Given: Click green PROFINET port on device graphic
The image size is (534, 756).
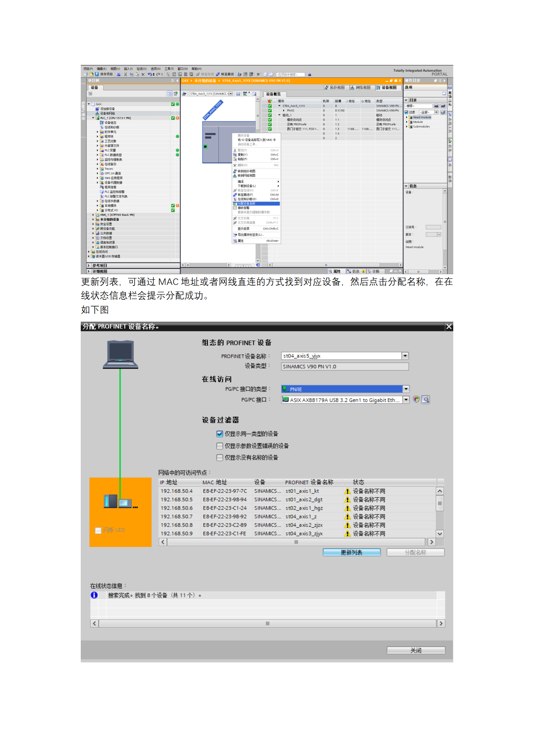Looking at the screenshot, I should click(205, 146).
